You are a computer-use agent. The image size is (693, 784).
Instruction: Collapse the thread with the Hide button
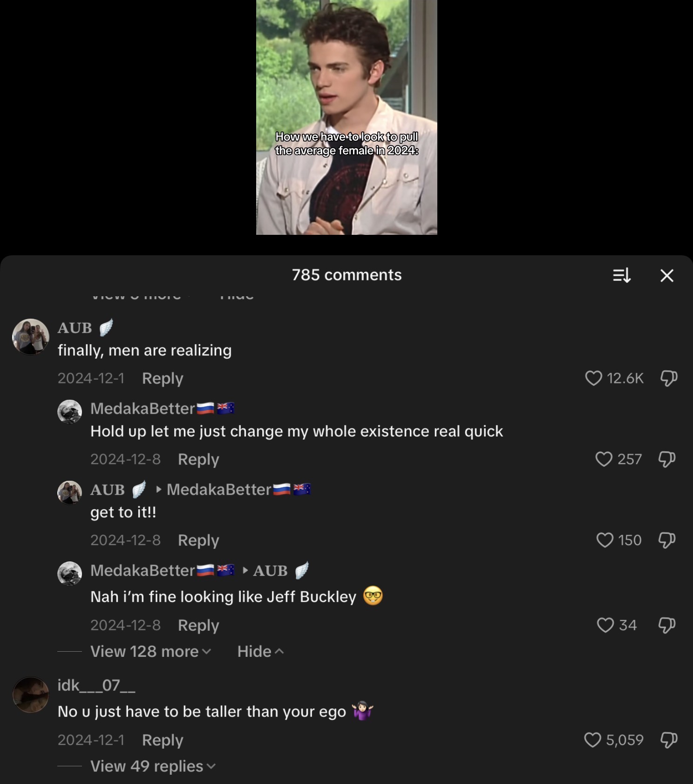[260, 651]
